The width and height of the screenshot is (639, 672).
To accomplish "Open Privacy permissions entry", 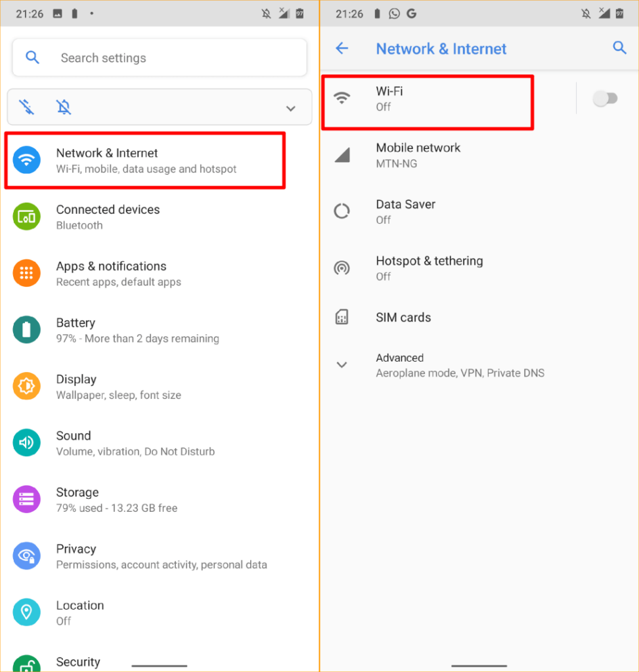I will click(x=160, y=556).
